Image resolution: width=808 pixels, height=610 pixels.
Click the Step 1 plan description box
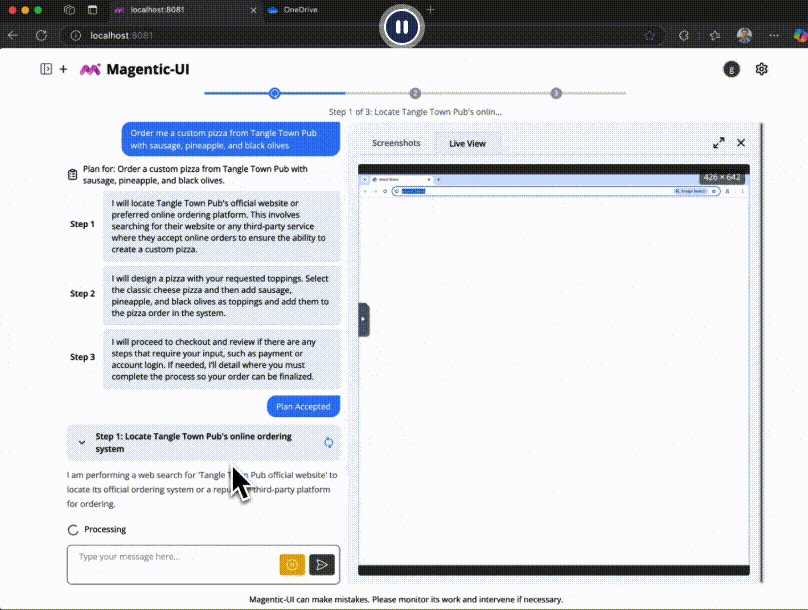(222, 226)
